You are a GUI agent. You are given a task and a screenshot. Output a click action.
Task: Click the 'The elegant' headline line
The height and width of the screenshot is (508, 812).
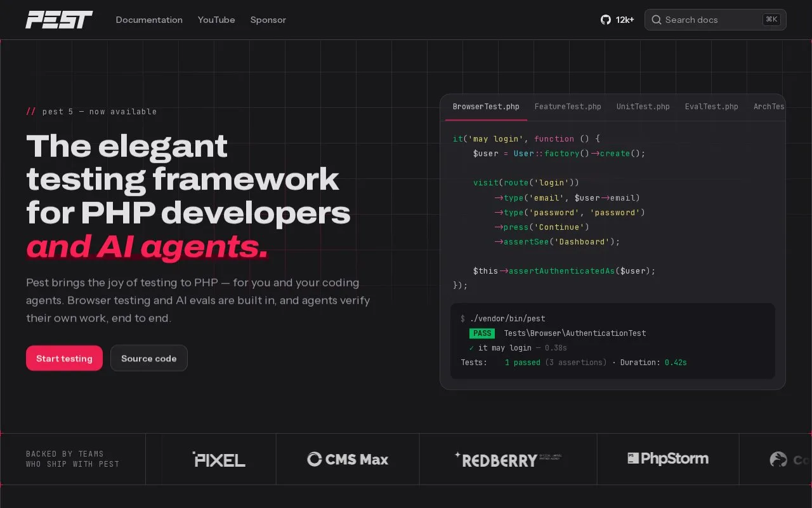tap(127, 147)
